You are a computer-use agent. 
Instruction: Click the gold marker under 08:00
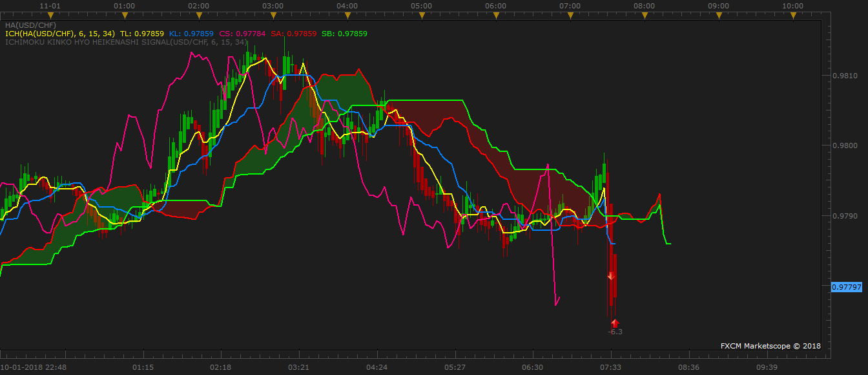pos(645,14)
